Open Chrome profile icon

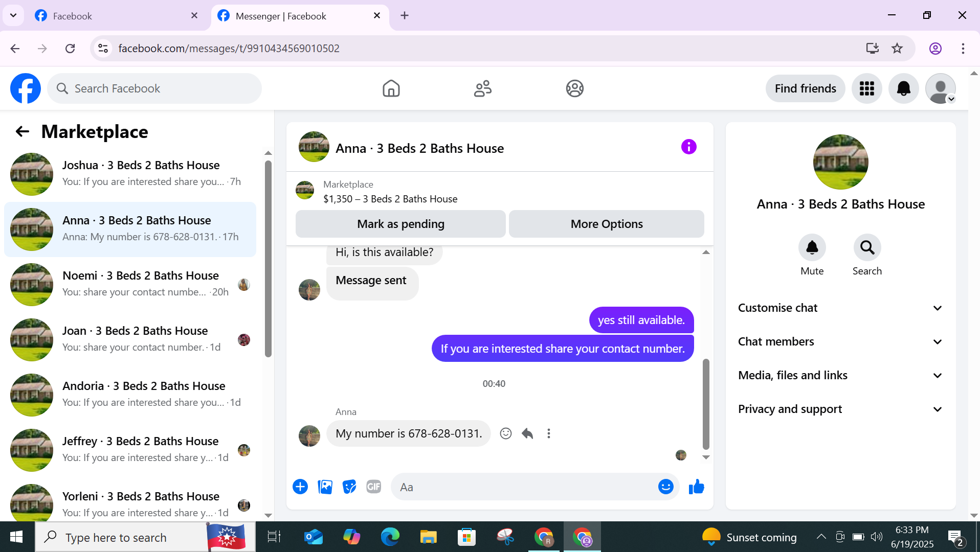tap(936, 48)
